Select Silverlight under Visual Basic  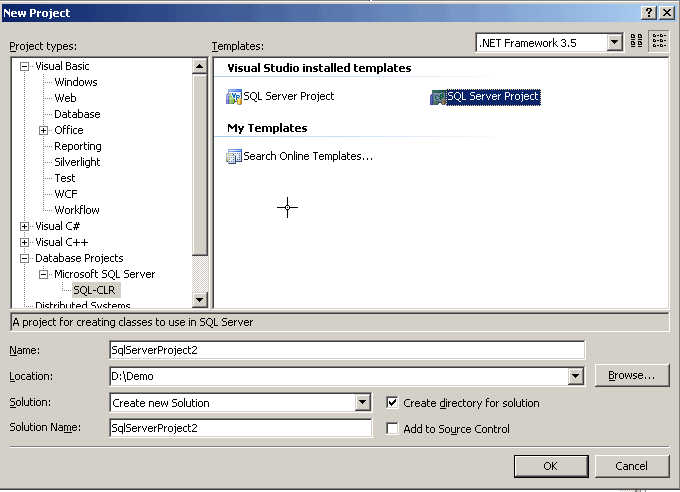point(77,162)
